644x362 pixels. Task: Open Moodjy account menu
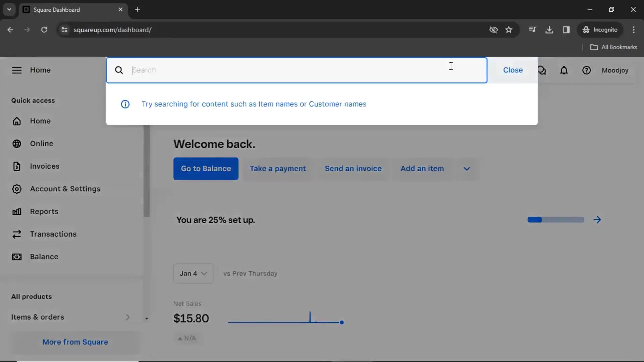coord(615,70)
